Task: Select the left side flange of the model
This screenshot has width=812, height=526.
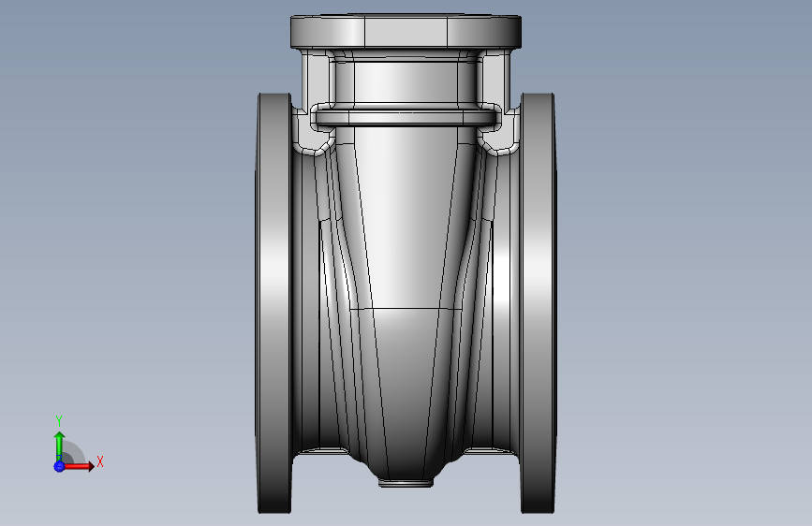Action: [274, 303]
